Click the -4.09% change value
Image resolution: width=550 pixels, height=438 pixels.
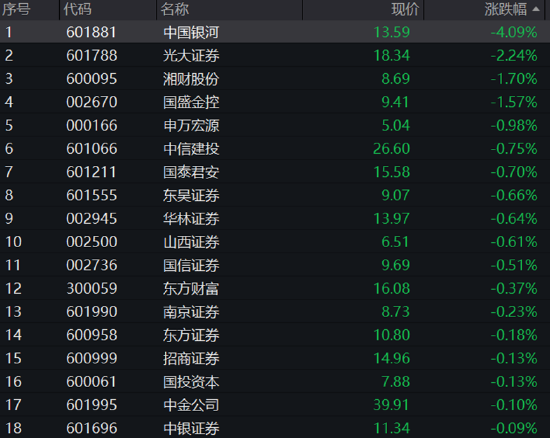tap(514, 32)
